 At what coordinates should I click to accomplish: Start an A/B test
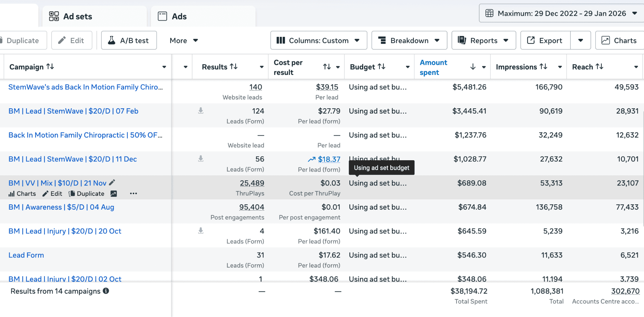[x=129, y=40]
